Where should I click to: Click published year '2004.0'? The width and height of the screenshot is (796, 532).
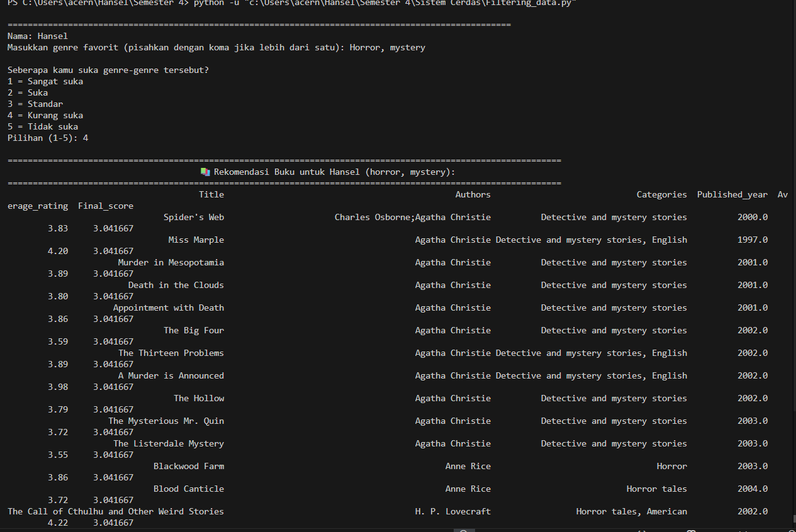tap(753, 489)
